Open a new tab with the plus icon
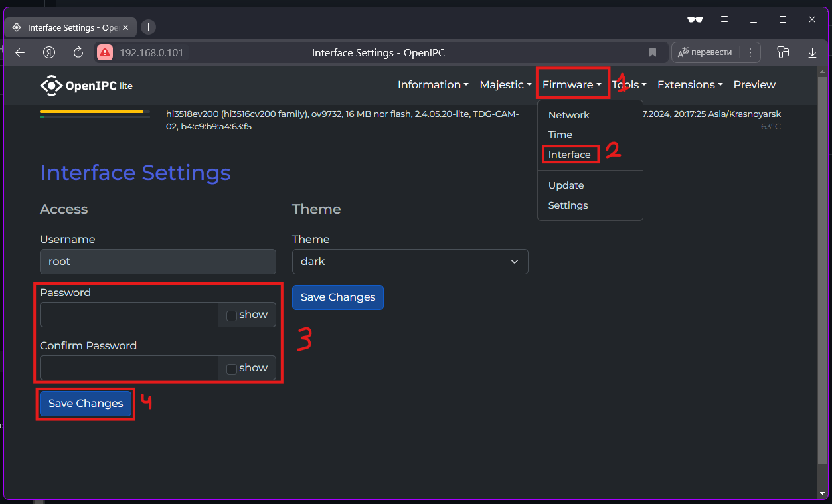 tap(149, 27)
